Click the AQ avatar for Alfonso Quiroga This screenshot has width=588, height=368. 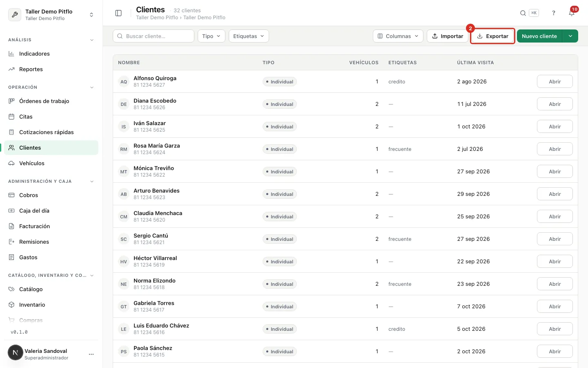coord(124,82)
